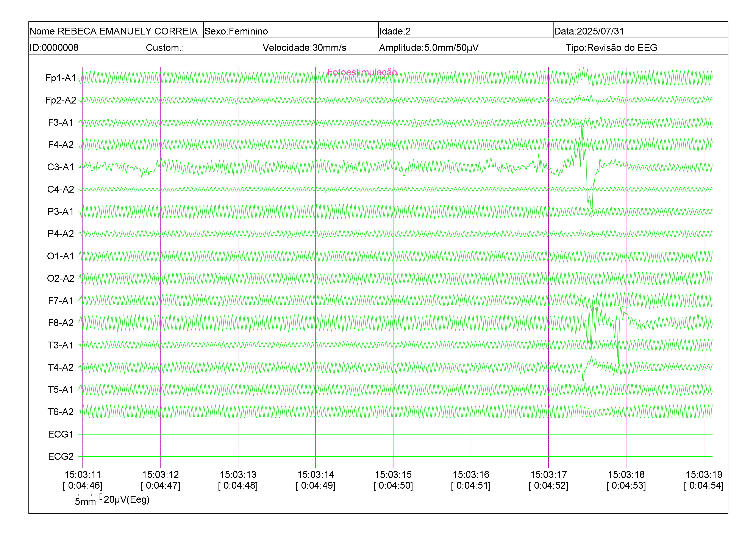Select the P4-A2 channel label
Image resolution: width=756 pixels, height=535 pixels.
coord(61,234)
